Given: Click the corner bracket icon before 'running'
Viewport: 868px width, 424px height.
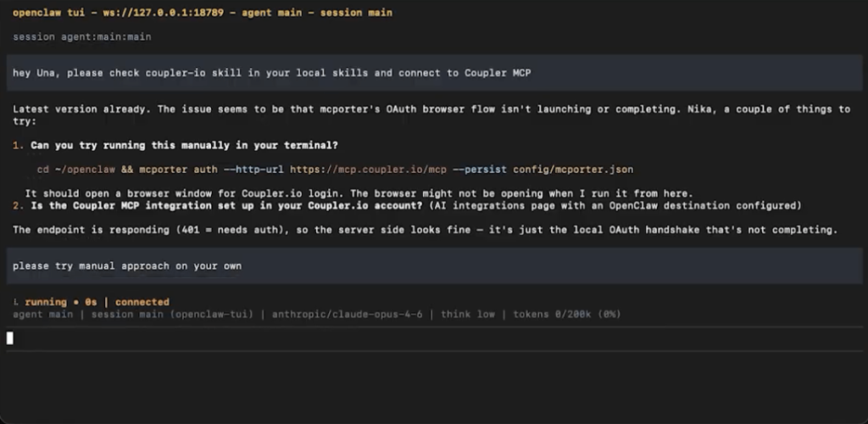Looking at the screenshot, I should pyautogui.click(x=16, y=302).
